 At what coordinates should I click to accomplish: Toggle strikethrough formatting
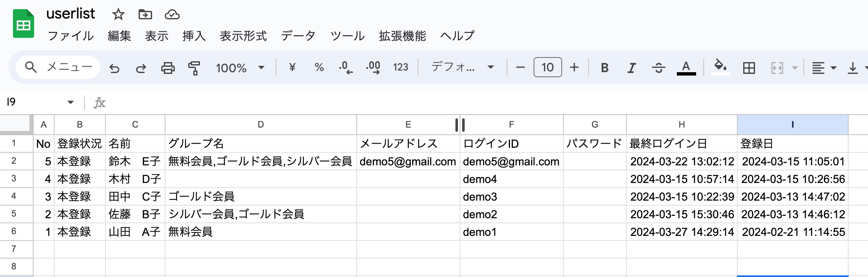pos(658,68)
